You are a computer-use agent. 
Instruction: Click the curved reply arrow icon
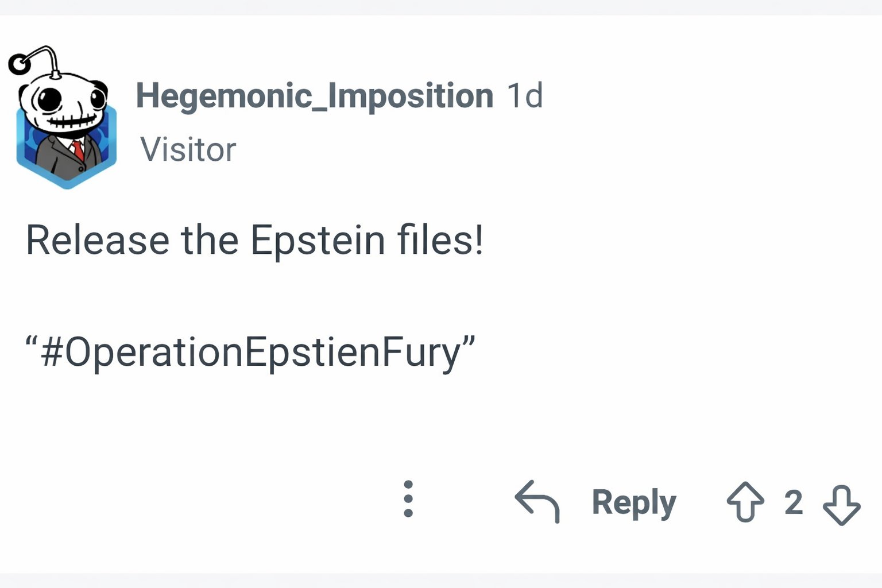point(537,501)
